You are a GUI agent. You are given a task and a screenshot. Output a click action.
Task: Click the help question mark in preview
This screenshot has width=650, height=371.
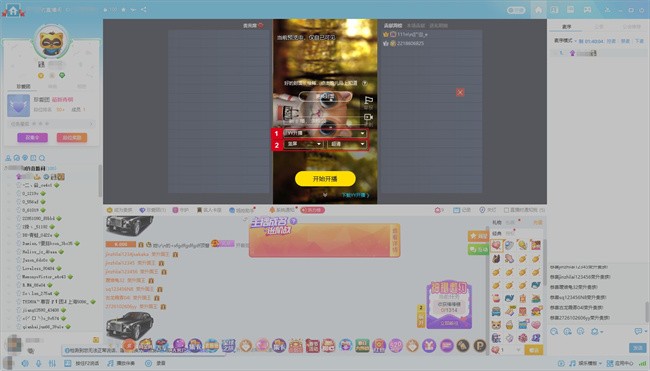(x=364, y=83)
